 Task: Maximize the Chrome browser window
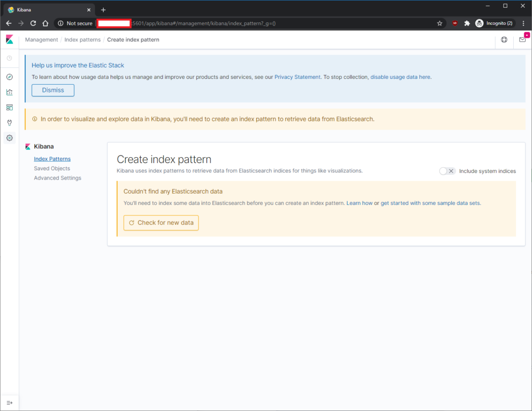505,6
